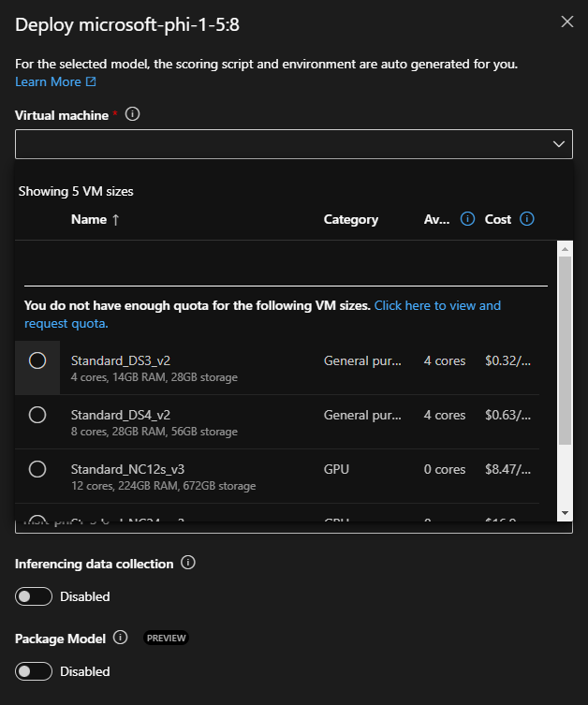Click the 0 cores availability cell

(x=445, y=469)
